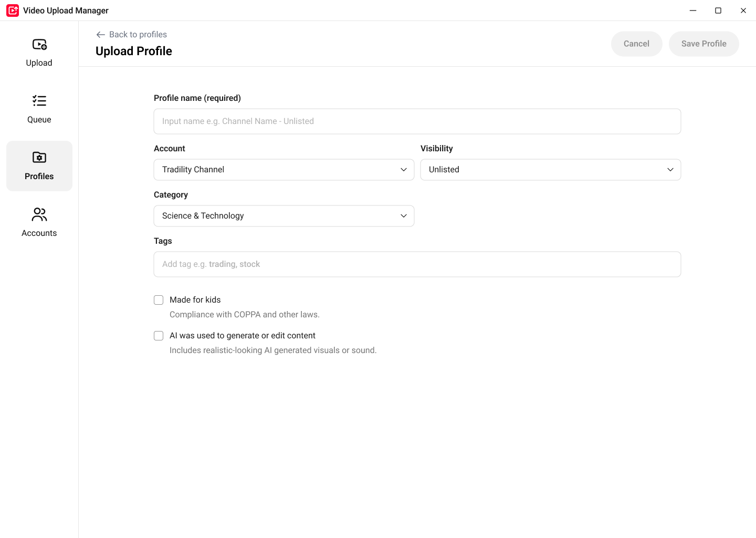Focus the Profile name input field
The width and height of the screenshot is (756, 538).
(417, 121)
